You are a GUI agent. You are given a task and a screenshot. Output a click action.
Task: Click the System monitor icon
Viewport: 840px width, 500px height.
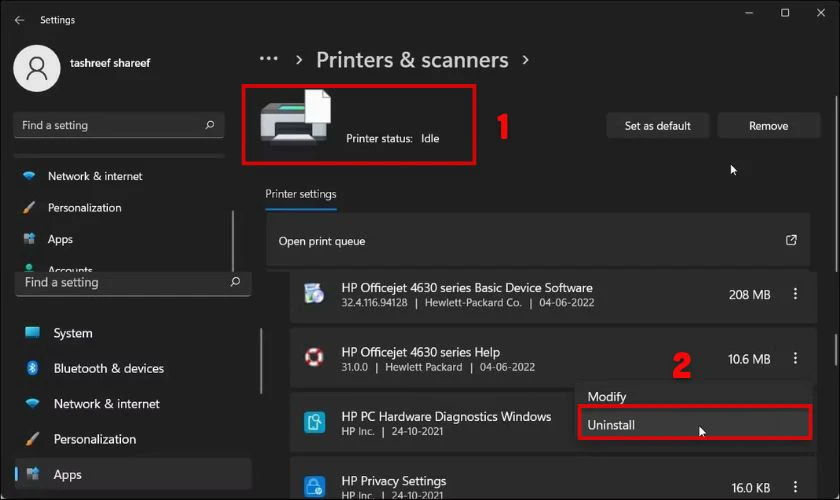pos(32,333)
